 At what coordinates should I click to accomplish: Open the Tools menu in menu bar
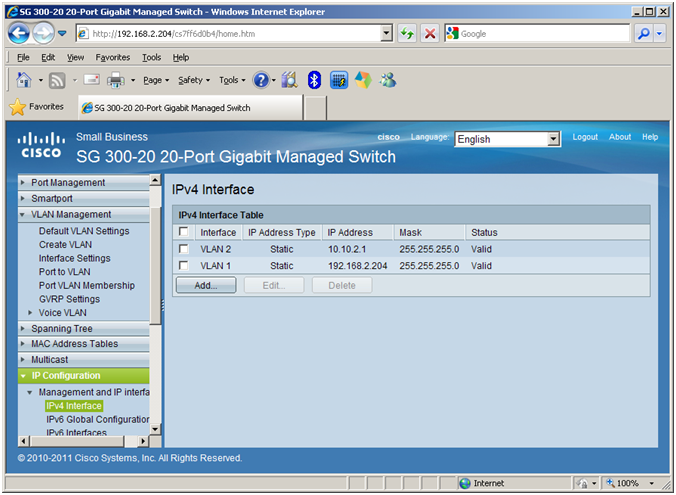152,57
